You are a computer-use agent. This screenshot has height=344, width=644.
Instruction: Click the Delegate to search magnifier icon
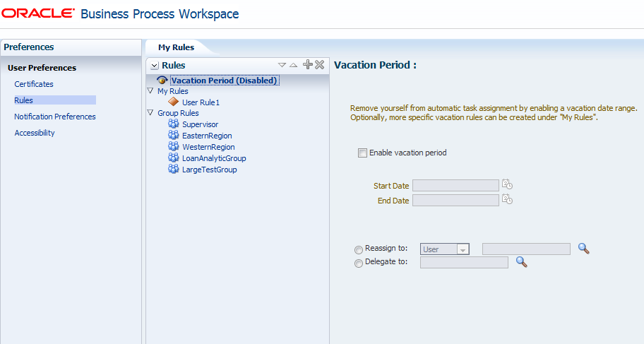coord(522,262)
